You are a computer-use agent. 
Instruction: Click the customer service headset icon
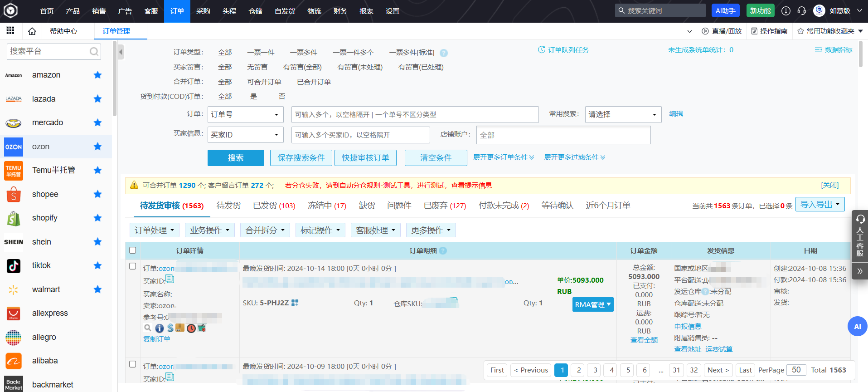(801, 11)
